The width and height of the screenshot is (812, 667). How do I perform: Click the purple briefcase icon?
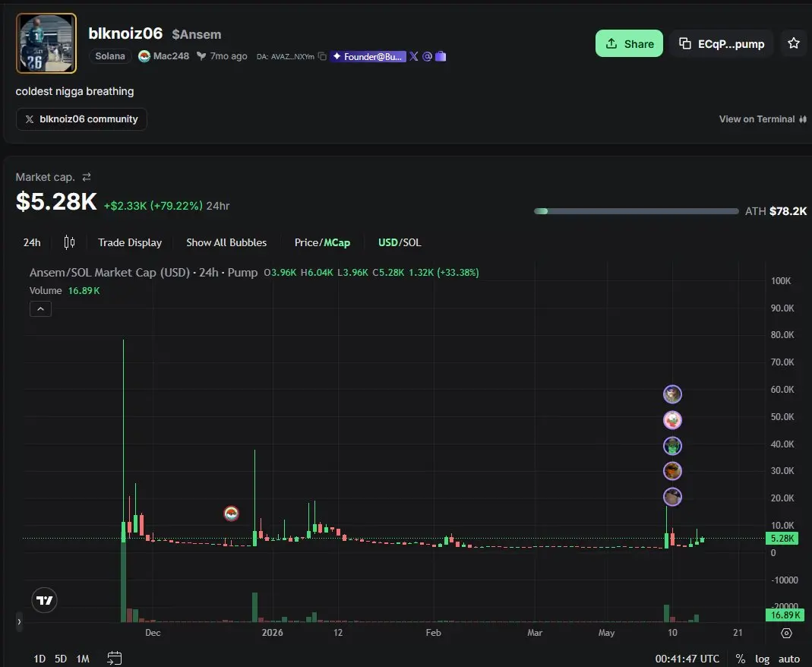441,56
